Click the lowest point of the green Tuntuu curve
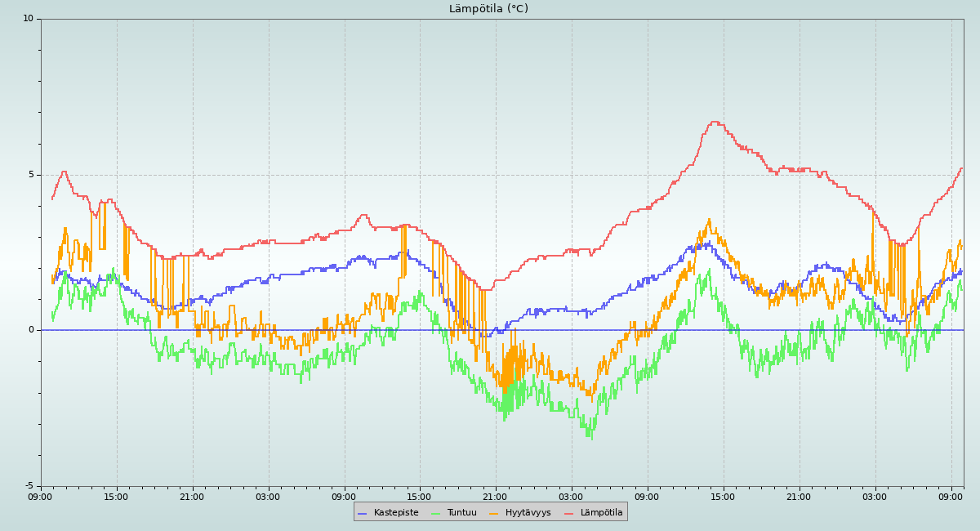980x531 pixels. (x=590, y=437)
